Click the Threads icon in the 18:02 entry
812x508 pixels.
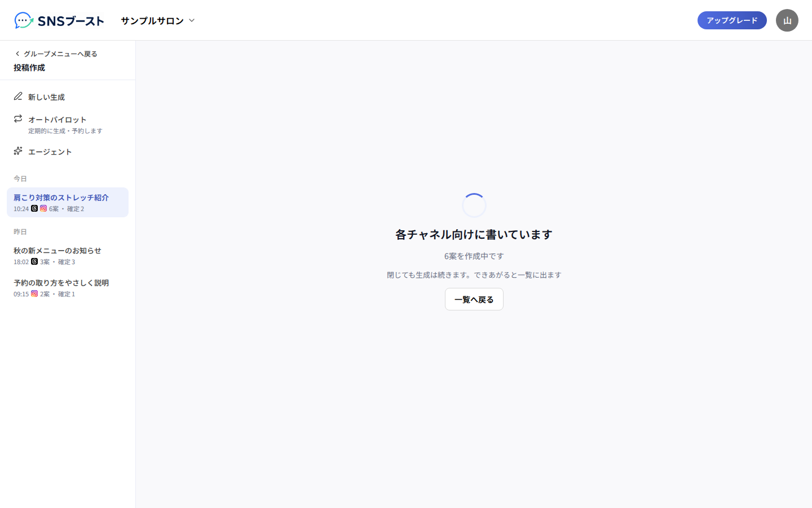(34, 261)
